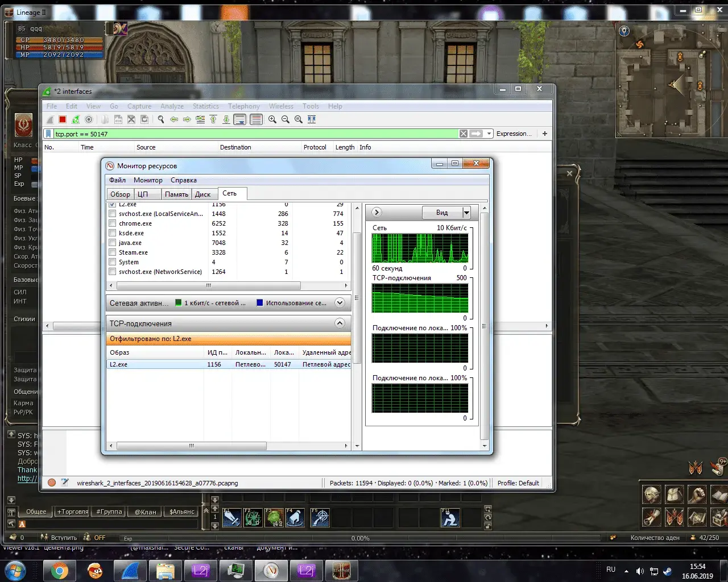728x582 pixels.
Task: Start a new Wireshark capture with the shark fin icon
Action: (x=50, y=119)
